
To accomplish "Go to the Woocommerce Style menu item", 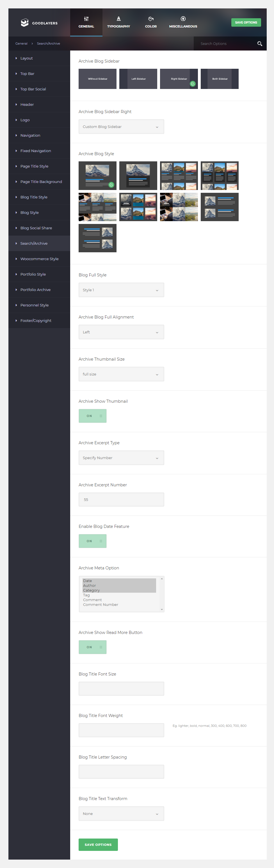I will pyautogui.click(x=39, y=259).
